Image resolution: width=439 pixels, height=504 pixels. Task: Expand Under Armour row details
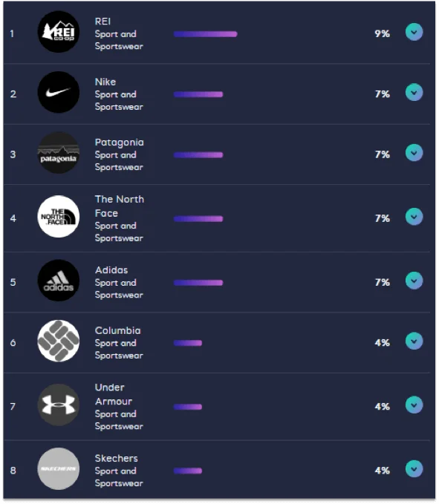(414, 405)
